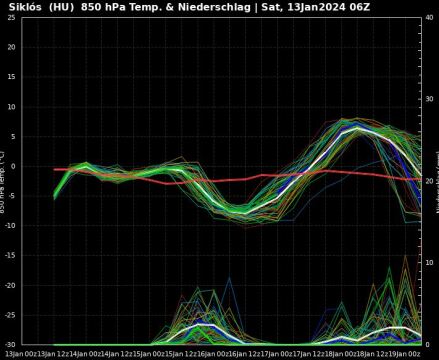Click the red climatology mean line
Screen dimensions: 439x360
[x=233, y=180]
